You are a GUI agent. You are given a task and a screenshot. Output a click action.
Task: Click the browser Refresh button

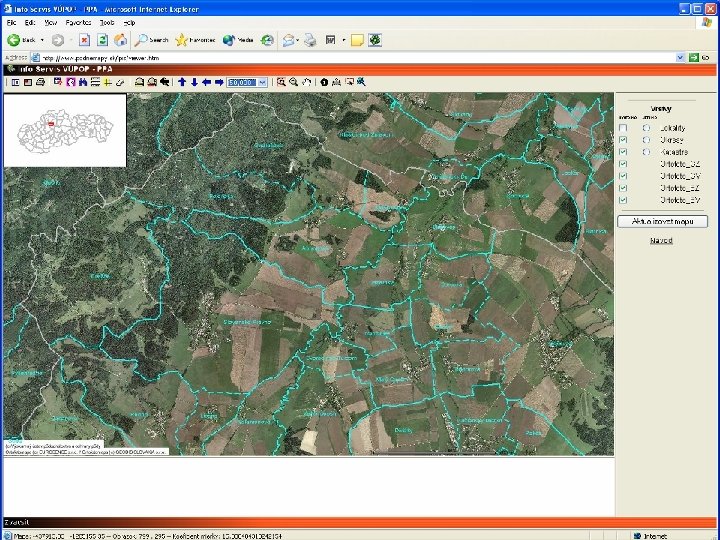point(102,40)
